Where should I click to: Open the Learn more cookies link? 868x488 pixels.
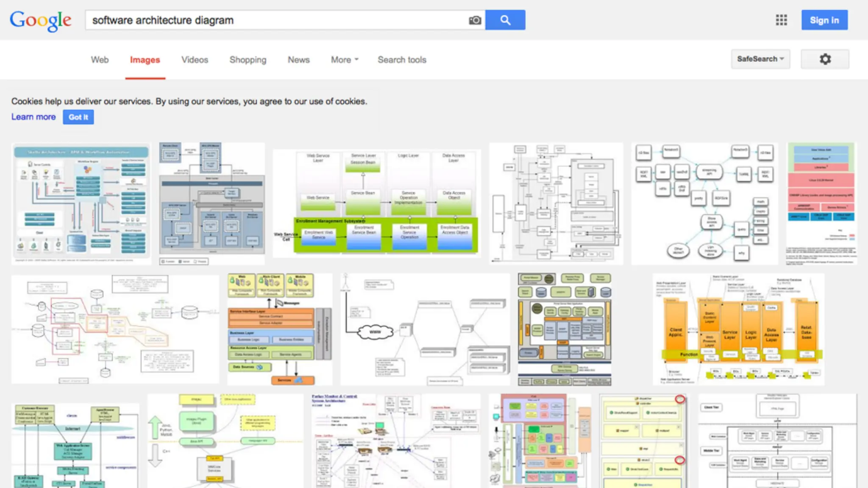coord(33,117)
